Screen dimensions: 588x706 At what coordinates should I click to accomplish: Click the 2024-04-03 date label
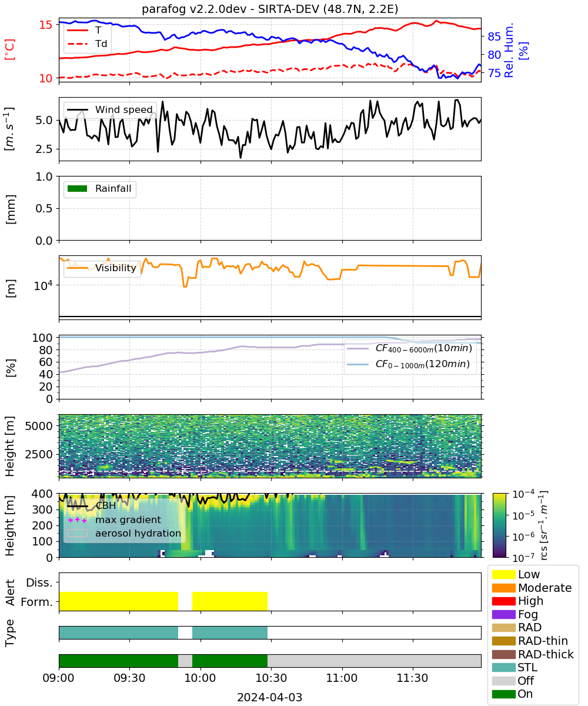270,698
